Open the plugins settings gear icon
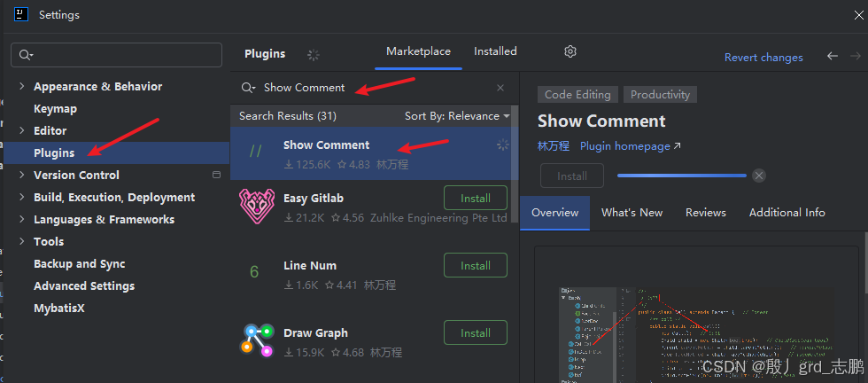This screenshot has width=868, height=383. [570, 51]
